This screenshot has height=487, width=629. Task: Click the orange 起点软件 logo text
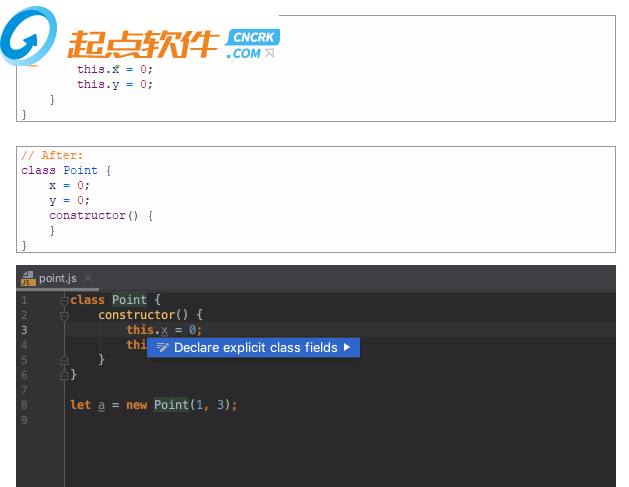click(143, 43)
